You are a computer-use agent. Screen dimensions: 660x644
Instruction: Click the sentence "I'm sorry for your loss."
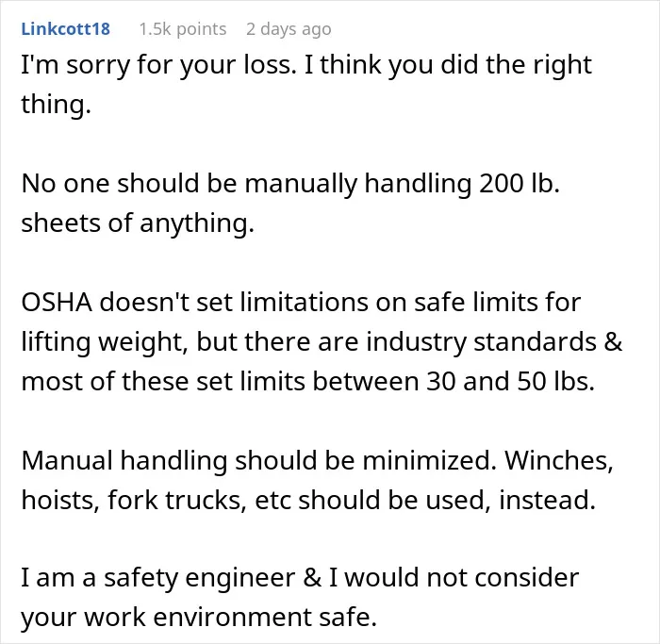(158, 66)
